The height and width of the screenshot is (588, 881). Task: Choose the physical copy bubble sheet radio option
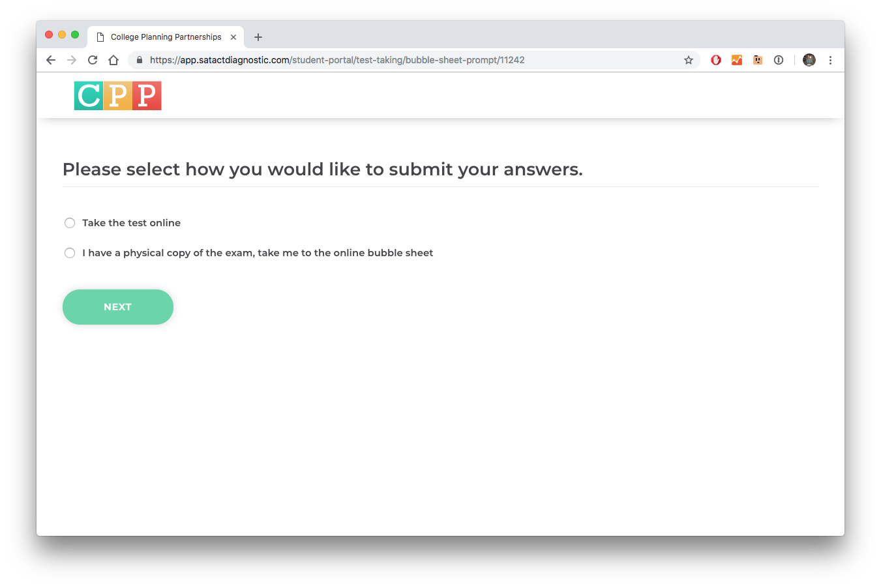(70, 253)
